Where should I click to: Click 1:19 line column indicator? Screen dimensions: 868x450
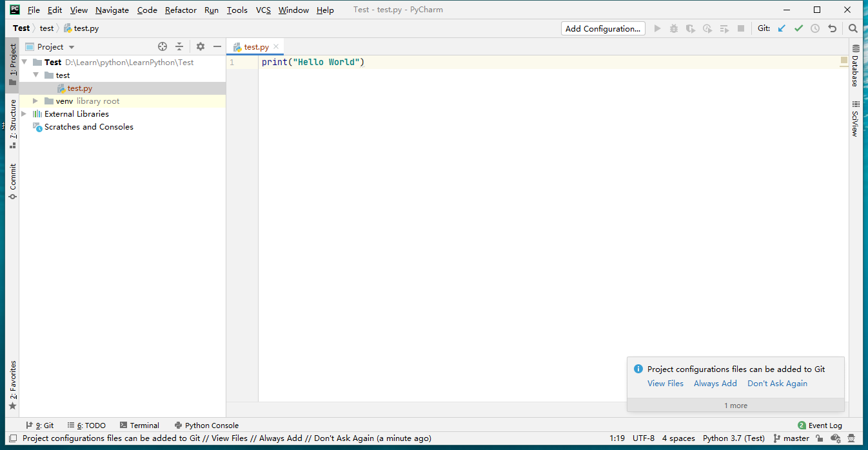click(617, 438)
